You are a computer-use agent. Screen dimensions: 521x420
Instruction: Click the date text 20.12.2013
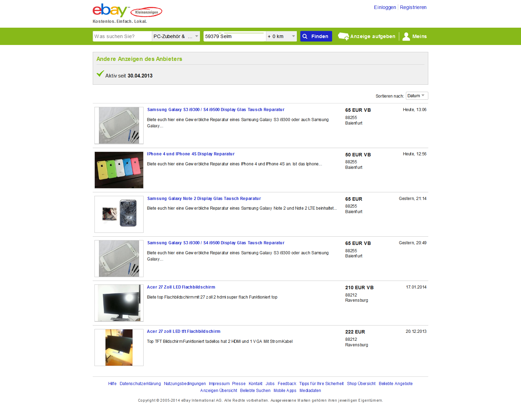click(416, 331)
